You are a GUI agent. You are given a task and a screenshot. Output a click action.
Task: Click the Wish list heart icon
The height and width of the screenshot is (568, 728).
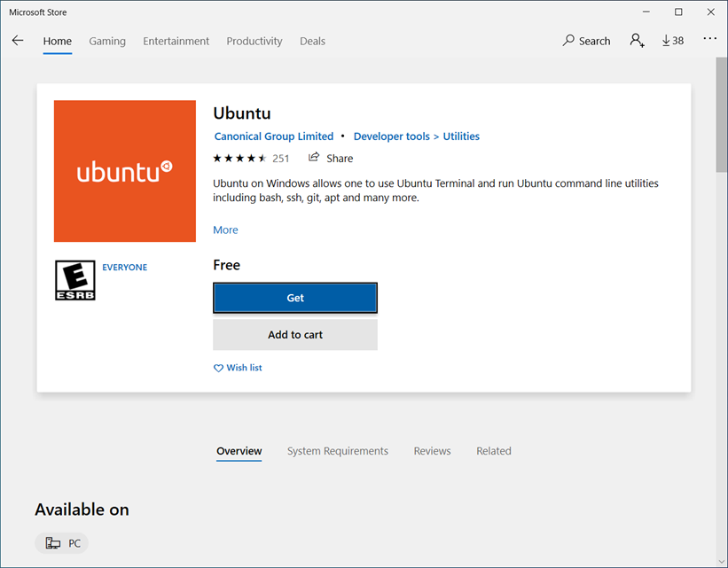(x=218, y=368)
